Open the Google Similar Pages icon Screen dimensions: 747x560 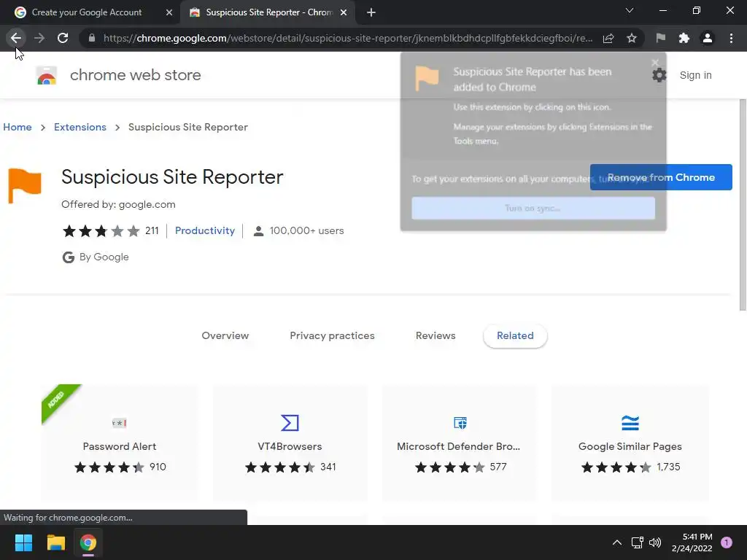[x=630, y=422]
